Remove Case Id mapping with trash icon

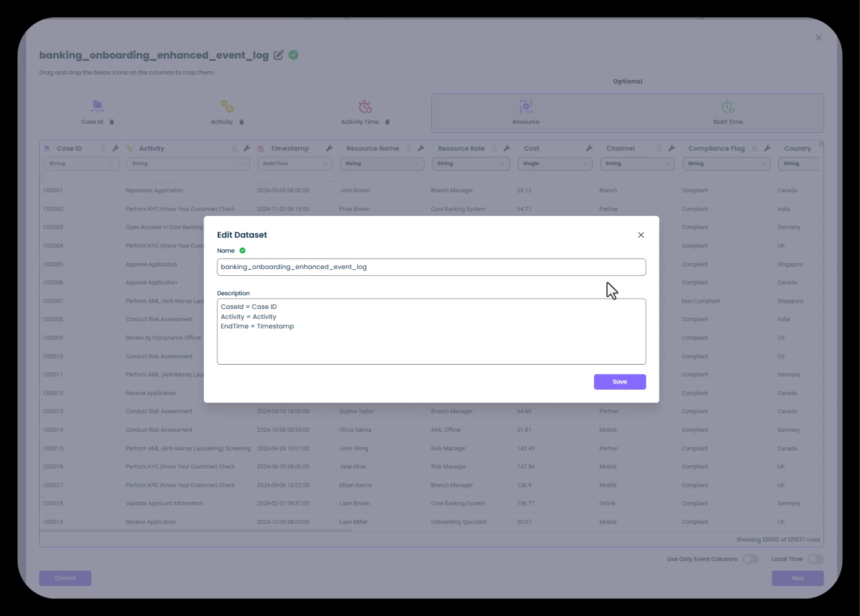112,122
